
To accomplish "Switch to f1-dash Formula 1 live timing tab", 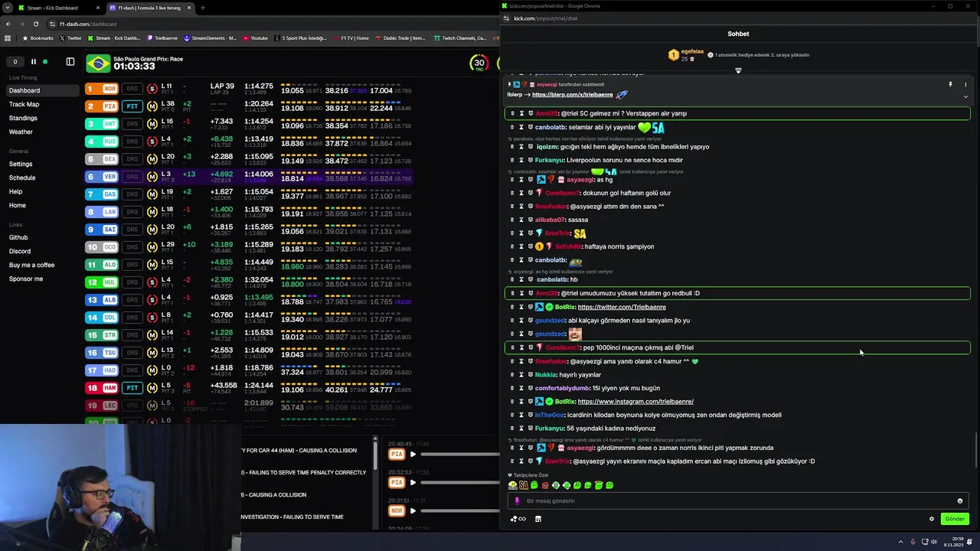I will 149,8.
